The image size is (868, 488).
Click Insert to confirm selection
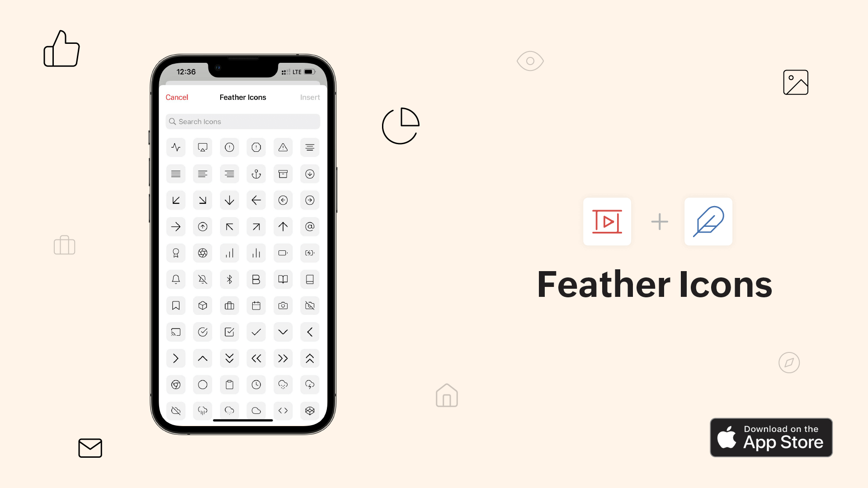point(310,97)
